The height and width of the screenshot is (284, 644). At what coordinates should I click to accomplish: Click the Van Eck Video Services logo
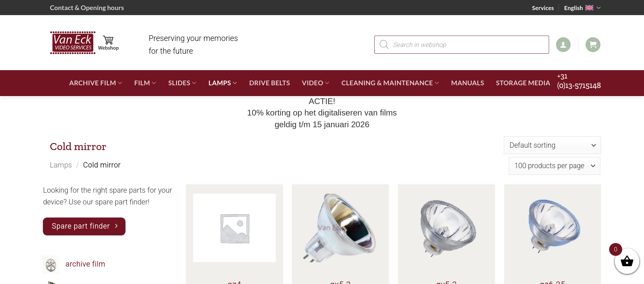click(x=73, y=43)
